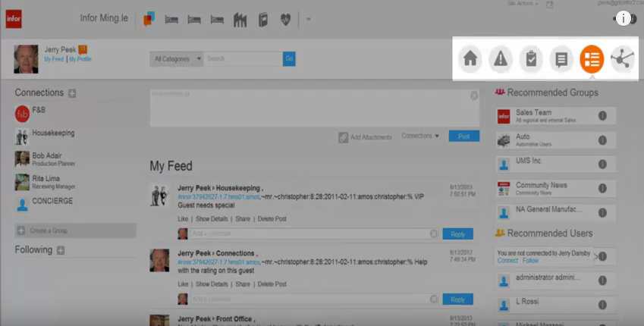Click the red Infor logo
644x326 pixels.
(13, 19)
